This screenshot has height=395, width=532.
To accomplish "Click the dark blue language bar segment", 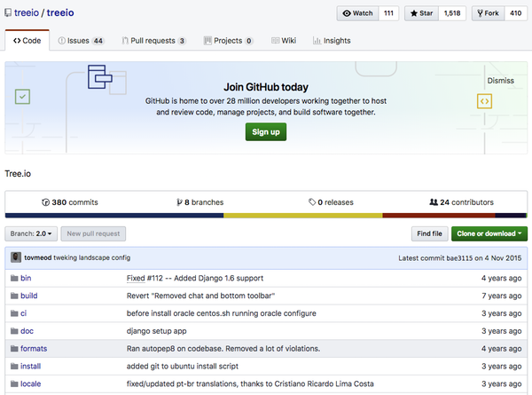I will pyautogui.click(x=114, y=216).
